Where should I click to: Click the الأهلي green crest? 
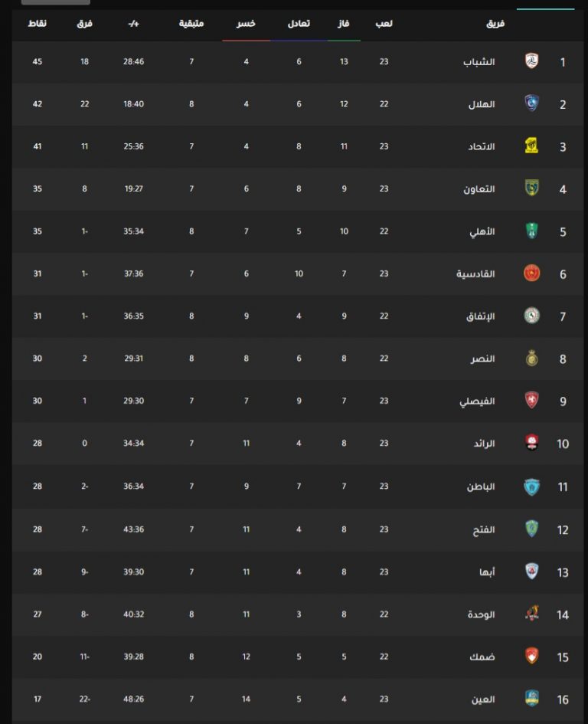pos(531,231)
